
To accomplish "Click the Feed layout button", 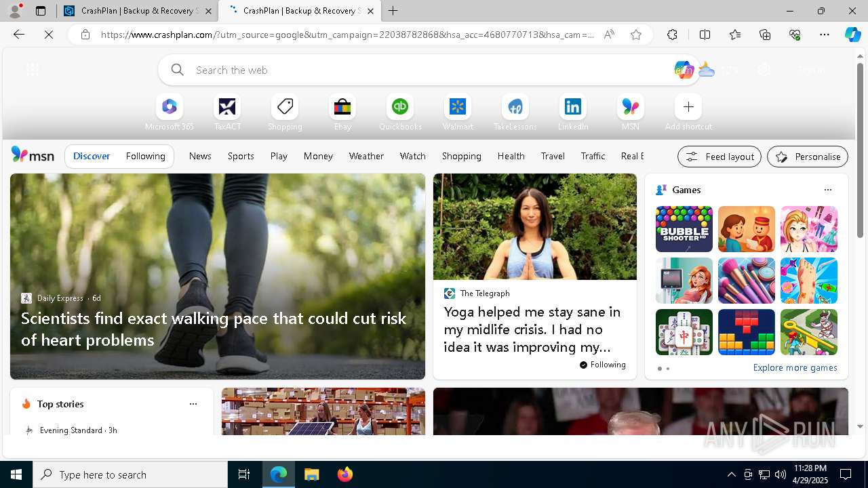I will coord(719,157).
